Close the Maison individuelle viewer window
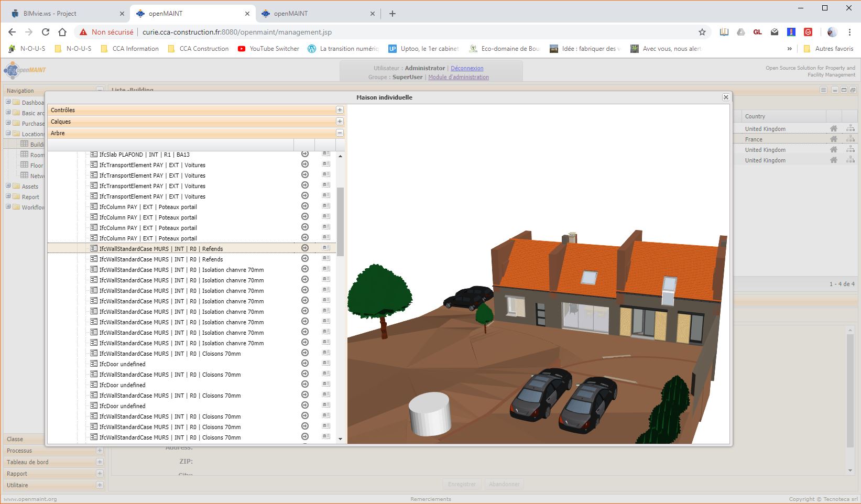Viewport: 861px width, 504px height. tap(726, 97)
